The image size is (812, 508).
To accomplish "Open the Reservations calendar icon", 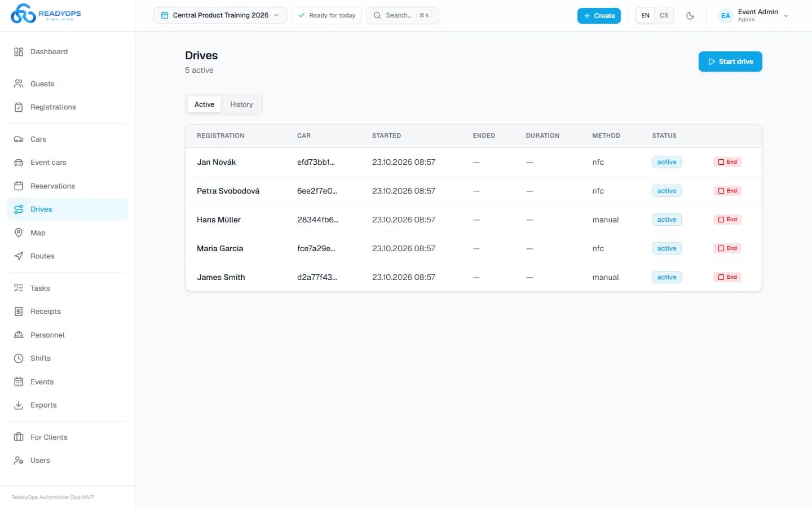I will pos(19,186).
